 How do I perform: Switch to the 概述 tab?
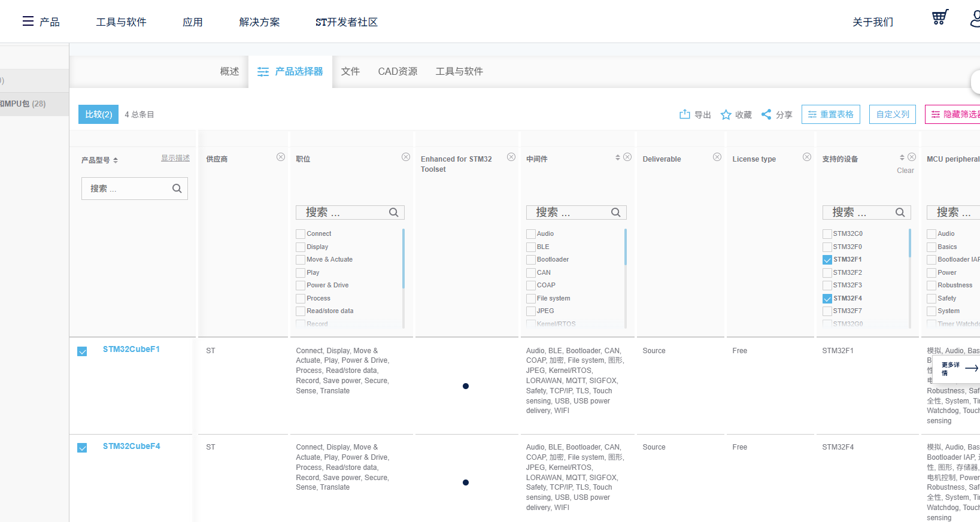tap(229, 71)
